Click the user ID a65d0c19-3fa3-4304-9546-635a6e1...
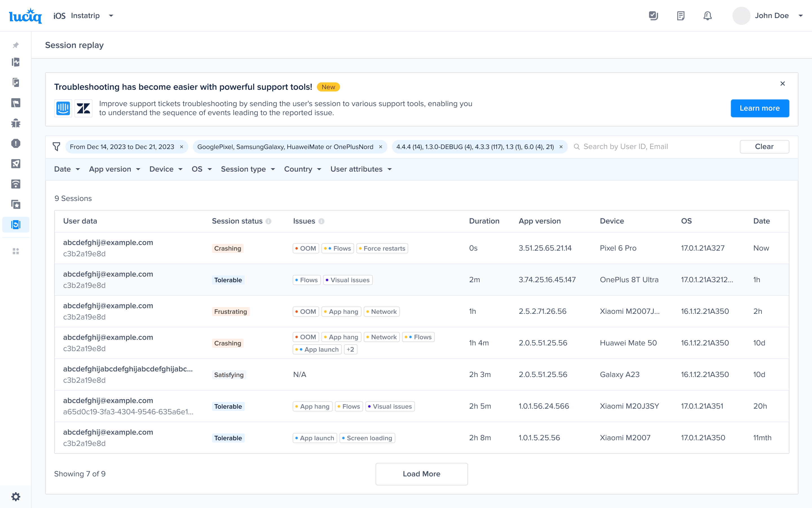The height and width of the screenshot is (508, 812). 128,411
